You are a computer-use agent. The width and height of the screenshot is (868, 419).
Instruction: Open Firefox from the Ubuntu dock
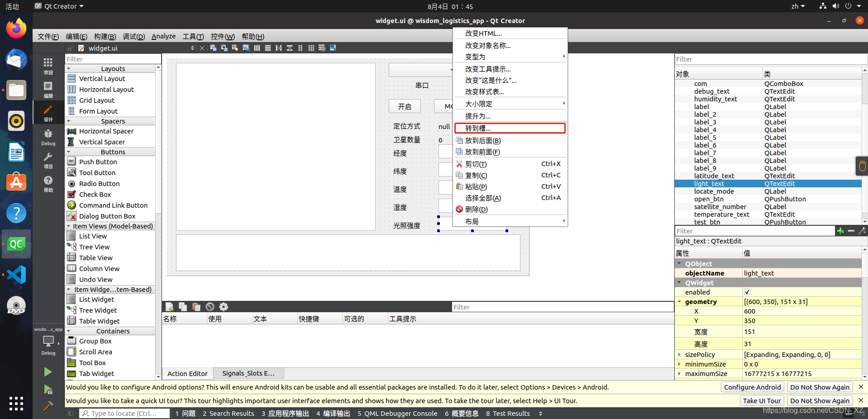point(16,29)
